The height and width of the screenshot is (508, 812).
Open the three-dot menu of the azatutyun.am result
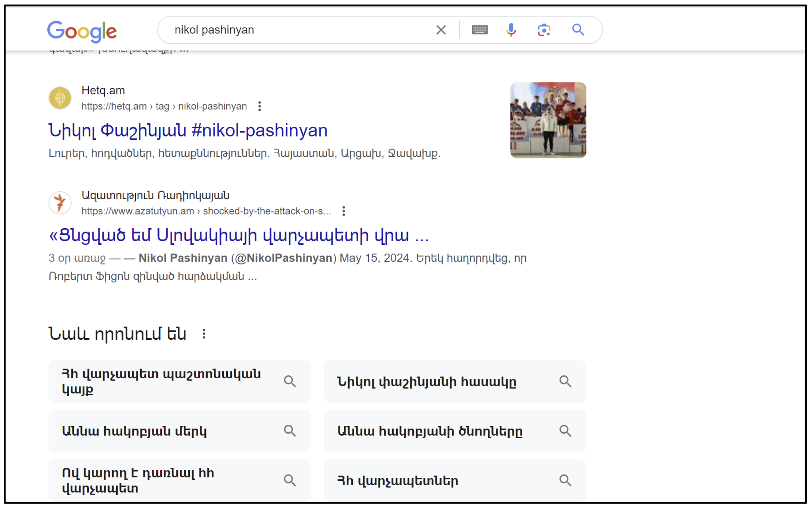tap(344, 211)
